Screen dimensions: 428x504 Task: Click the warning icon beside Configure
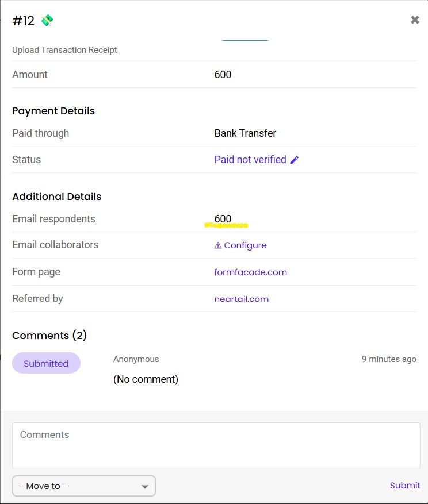tap(218, 245)
